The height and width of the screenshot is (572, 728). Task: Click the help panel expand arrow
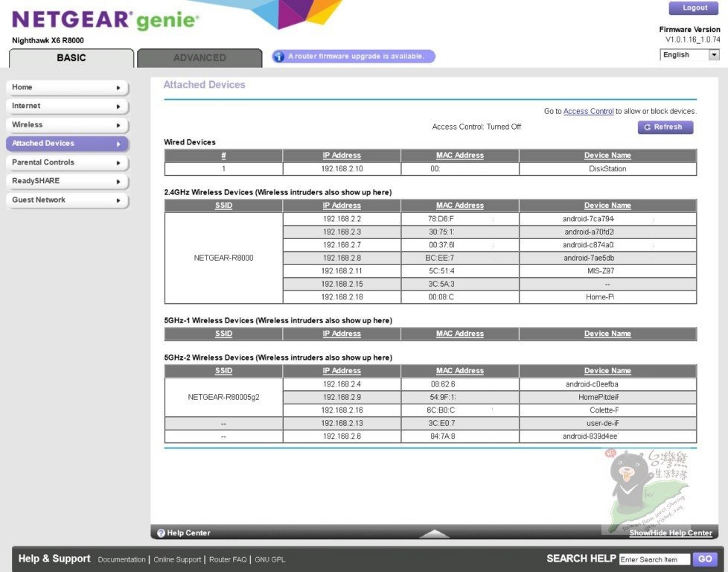click(x=434, y=533)
